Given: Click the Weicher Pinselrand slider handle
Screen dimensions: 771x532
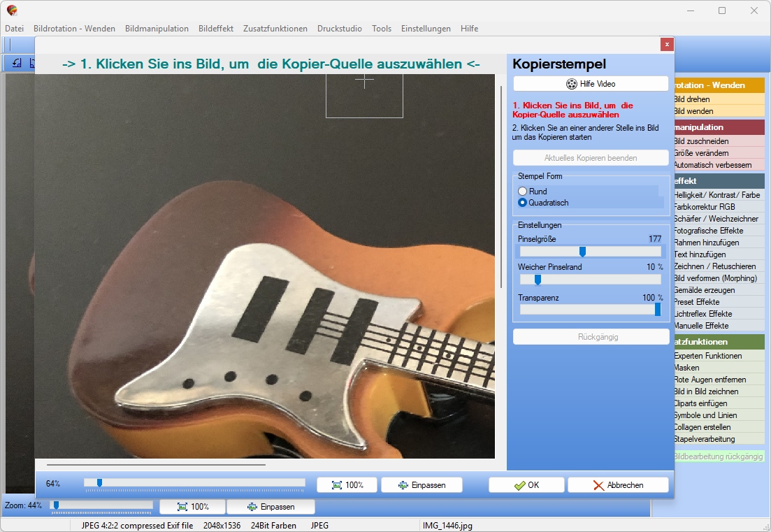Looking at the screenshot, I should click(x=538, y=280).
